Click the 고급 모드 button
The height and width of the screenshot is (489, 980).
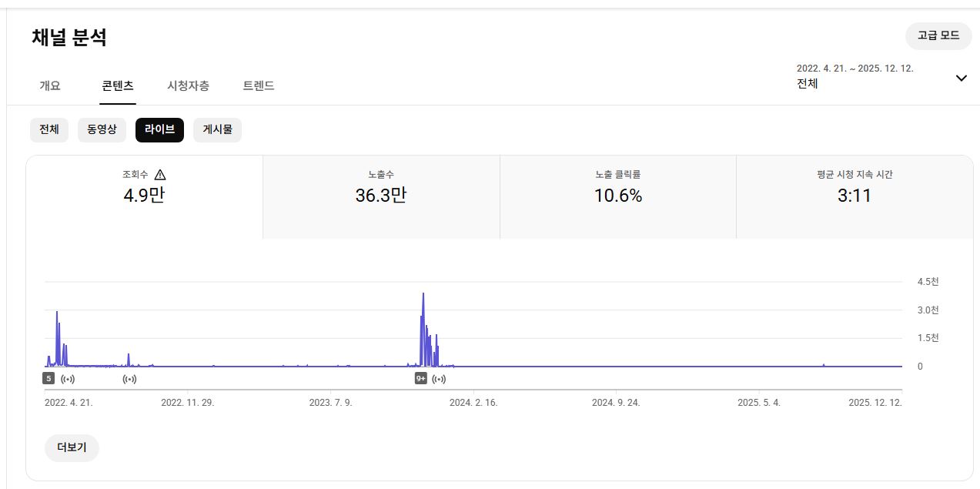(x=938, y=35)
